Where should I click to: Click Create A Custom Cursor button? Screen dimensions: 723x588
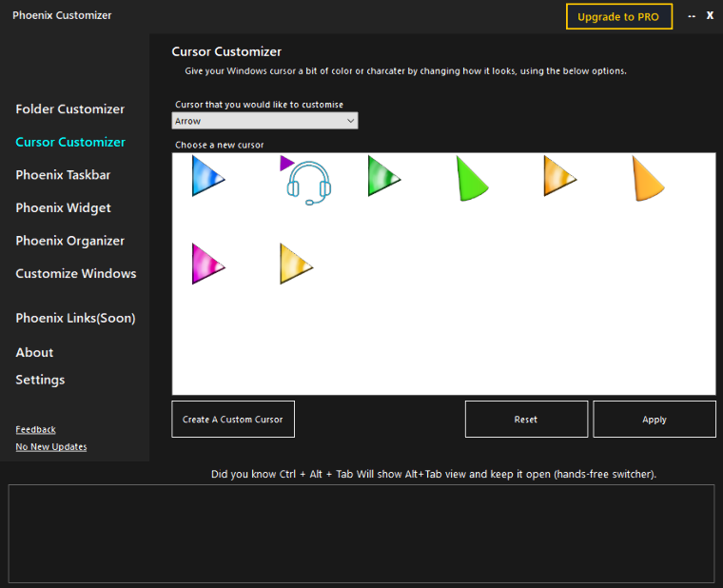click(233, 420)
